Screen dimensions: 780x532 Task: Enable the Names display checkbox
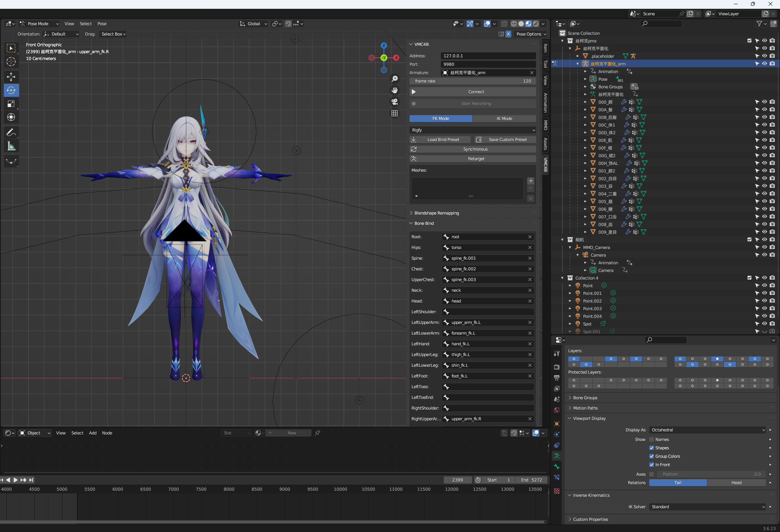652,439
